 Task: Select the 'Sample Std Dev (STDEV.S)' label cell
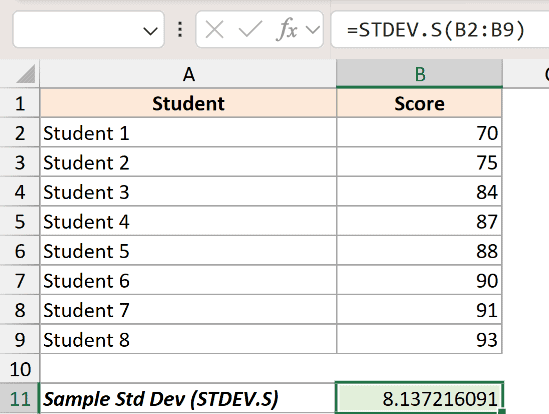coord(188,399)
